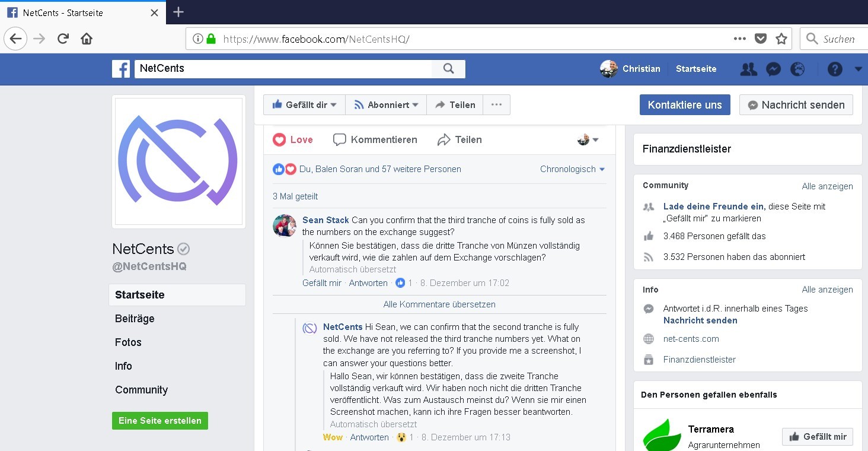Open the Gefällt dir dropdown

pyautogui.click(x=304, y=105)
